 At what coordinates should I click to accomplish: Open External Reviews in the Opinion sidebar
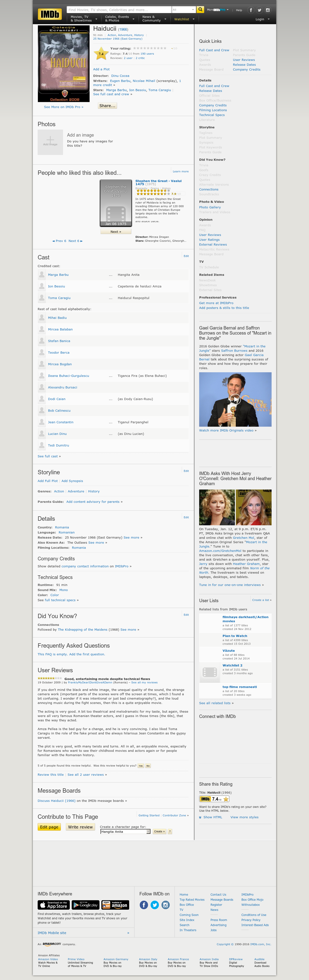pyautogui.click(x=213, y=245)
